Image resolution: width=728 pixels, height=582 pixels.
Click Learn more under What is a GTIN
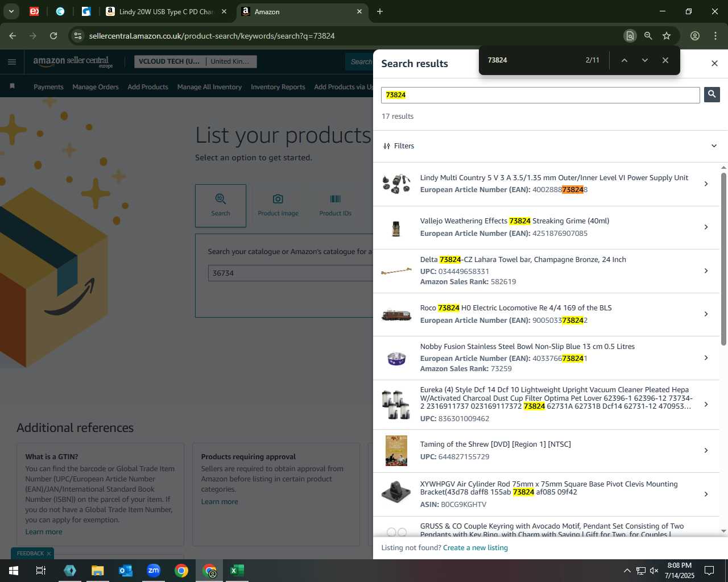click(x=44, y=532)
